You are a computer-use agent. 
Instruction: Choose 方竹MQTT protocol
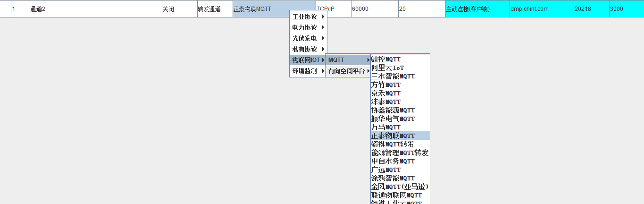[x=400, y=85]
